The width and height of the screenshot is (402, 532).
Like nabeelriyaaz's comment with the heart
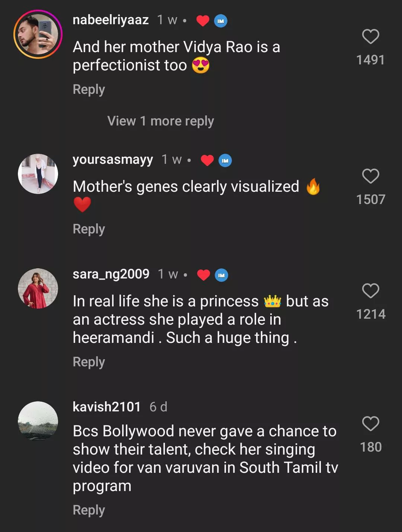pyautogui.click(x=370, y=36)
